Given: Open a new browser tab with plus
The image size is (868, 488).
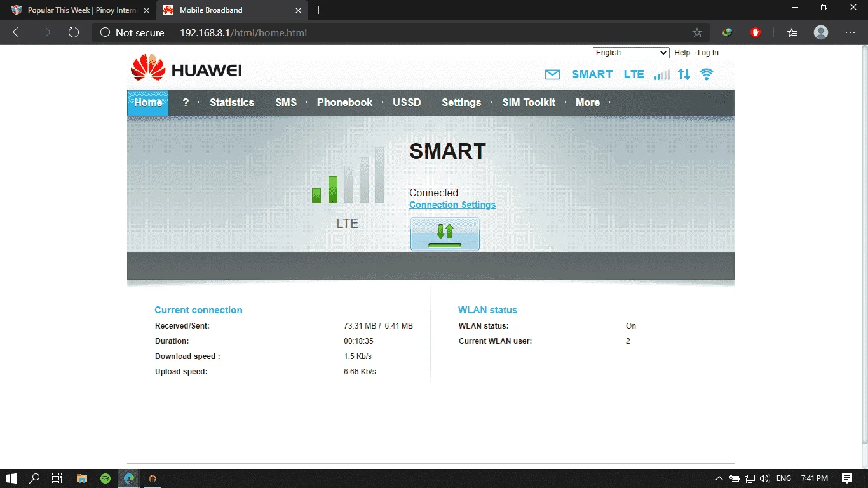Looking at the screenshot, I should click(x=319, y=10).
